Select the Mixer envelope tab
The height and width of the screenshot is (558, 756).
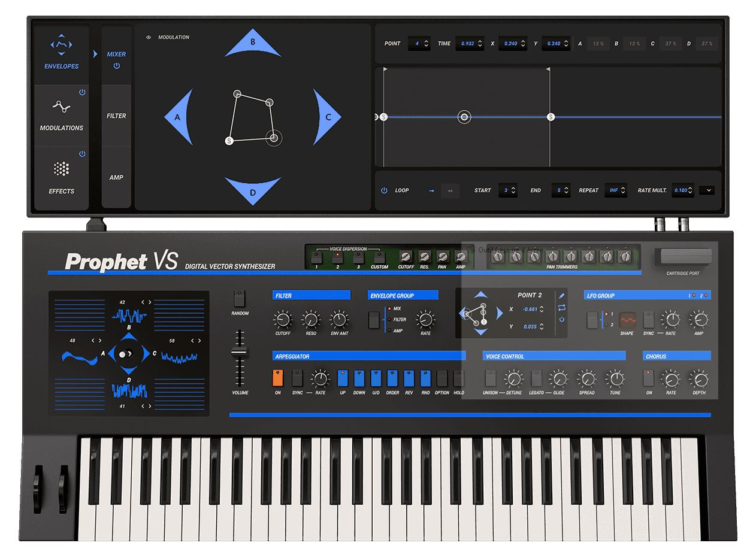[116, 54]
